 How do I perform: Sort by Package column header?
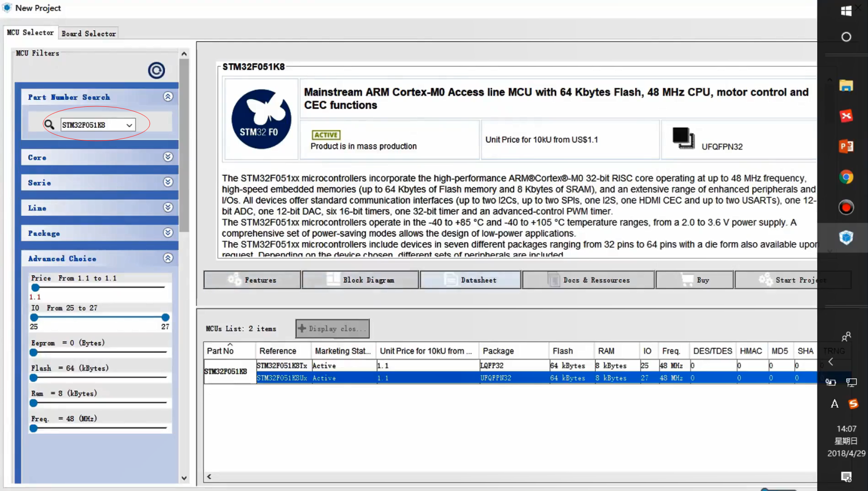click(513, 351)
